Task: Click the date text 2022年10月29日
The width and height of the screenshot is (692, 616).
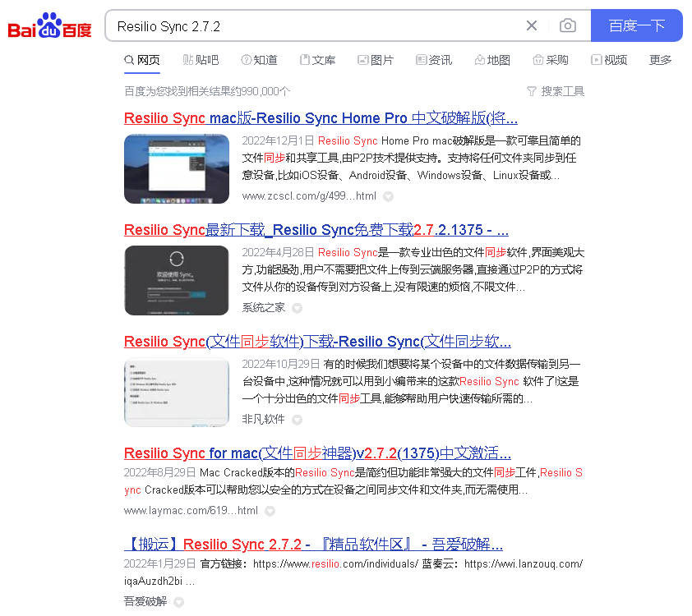Action: pyautogui.click(x=281, y=364)
